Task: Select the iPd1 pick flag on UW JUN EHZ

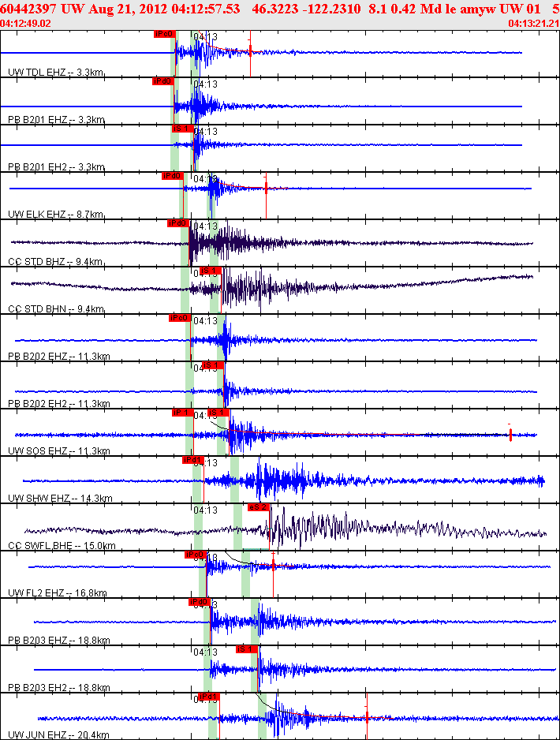Action: [x=209, y=697]
